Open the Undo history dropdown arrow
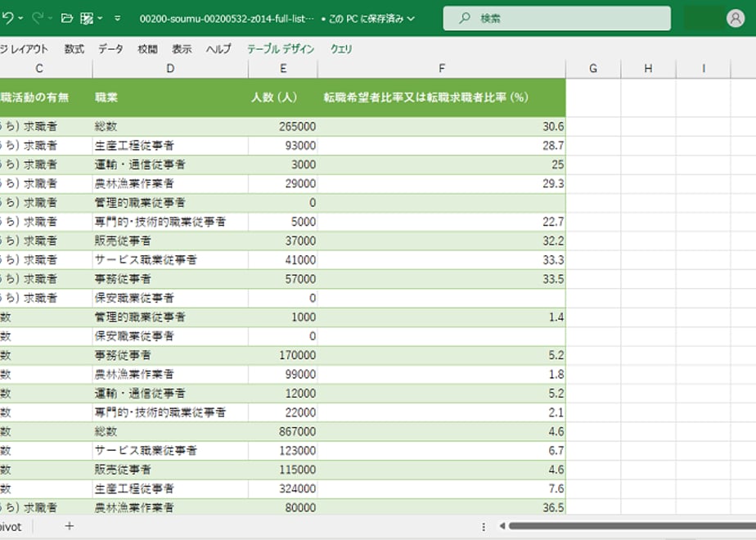The width and height of the screenshot is (756, 540). (x=20, y=18)
